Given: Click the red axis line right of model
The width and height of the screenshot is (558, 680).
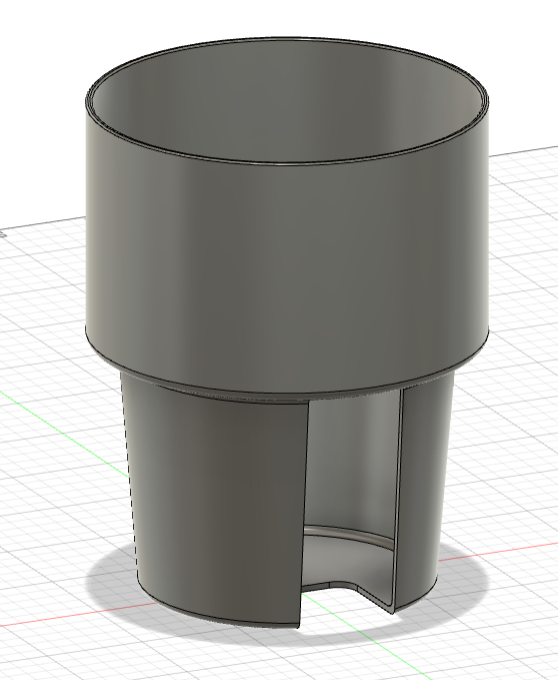Looking at the screenshot, I should 499,551.
